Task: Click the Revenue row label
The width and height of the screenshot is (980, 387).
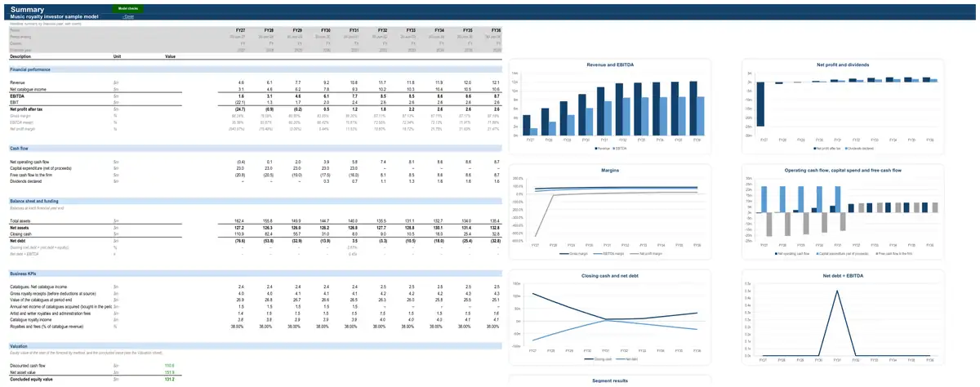Action: point(17,83)
